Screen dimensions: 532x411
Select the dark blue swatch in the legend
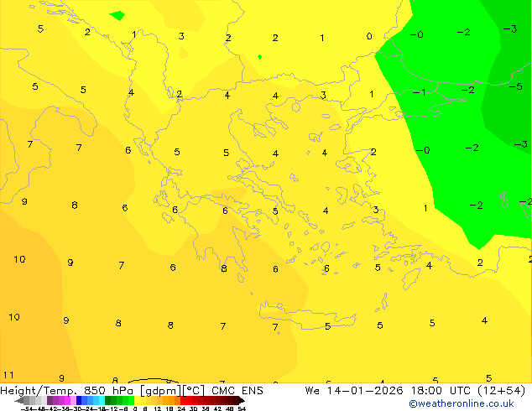[79, 400]
